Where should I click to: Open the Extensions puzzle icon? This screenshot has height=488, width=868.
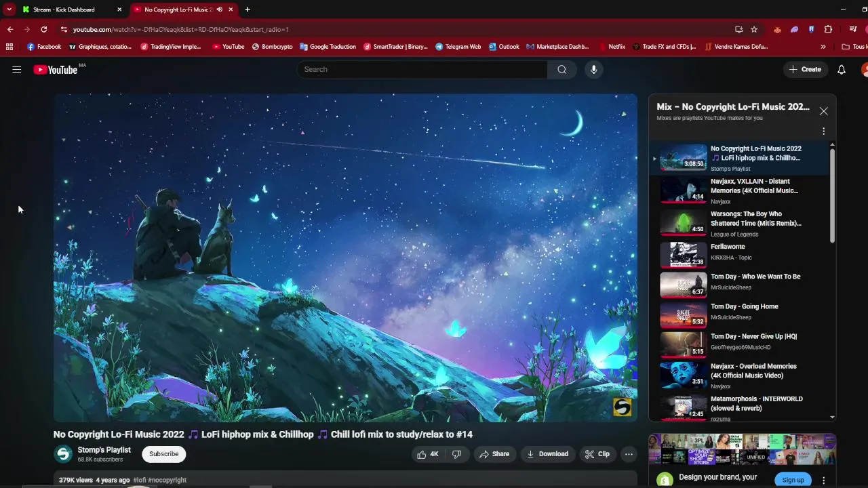coord(828,29)
